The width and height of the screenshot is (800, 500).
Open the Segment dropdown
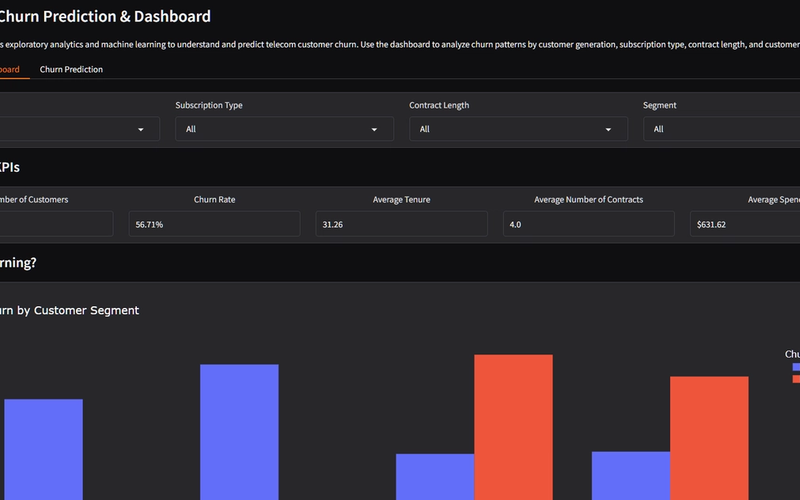coord(721,129)
